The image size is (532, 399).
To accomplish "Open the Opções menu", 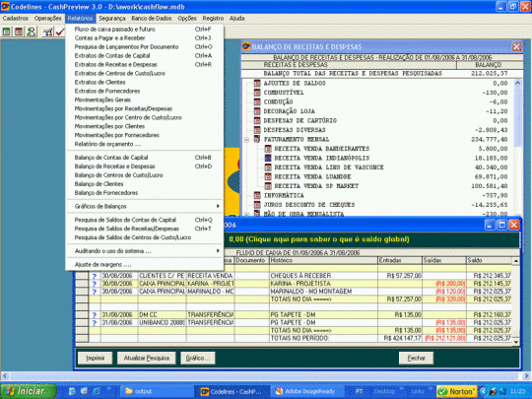I will pos(187,19).
